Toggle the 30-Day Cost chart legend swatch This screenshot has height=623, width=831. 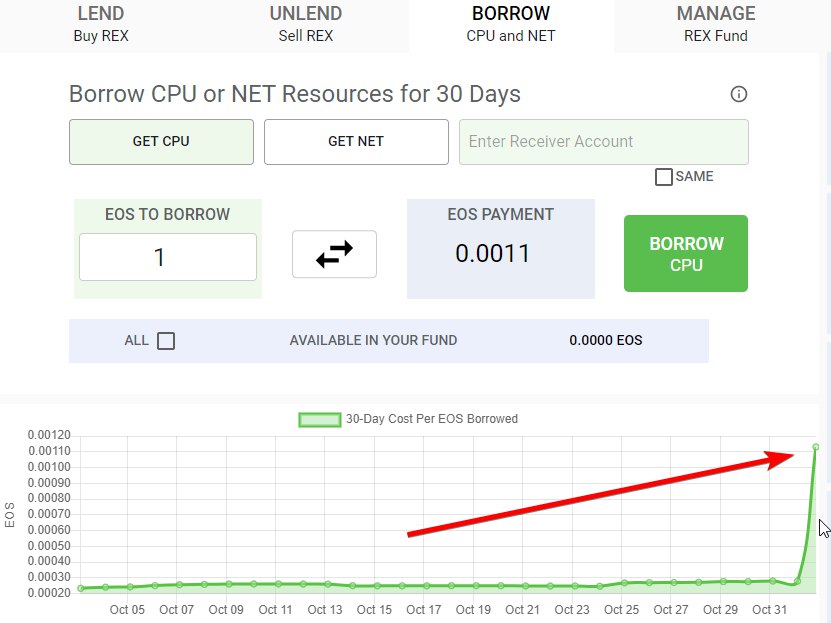320,420
